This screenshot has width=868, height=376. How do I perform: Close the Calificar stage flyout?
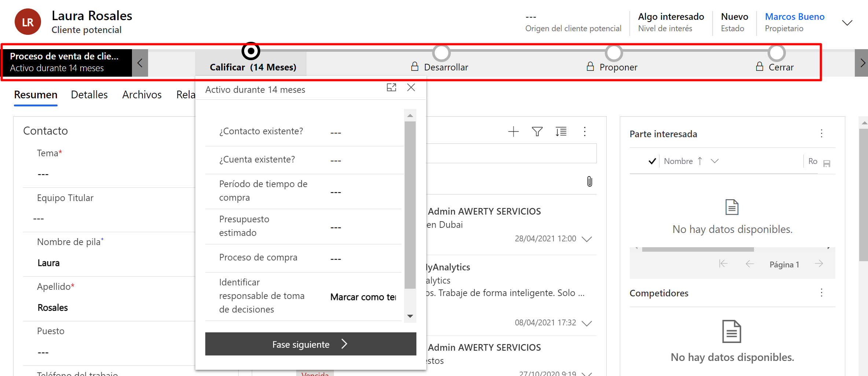tap(411, 88)
